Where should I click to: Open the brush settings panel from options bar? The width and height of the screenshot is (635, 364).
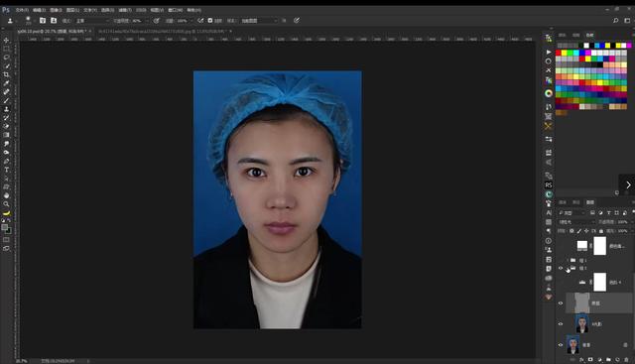click(x=42, y=20)
